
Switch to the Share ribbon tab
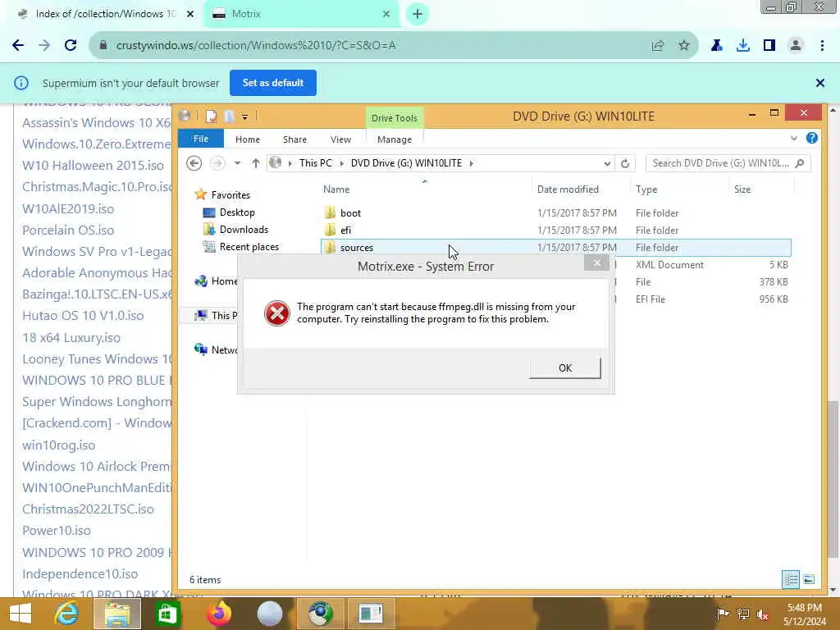[294, 139]
